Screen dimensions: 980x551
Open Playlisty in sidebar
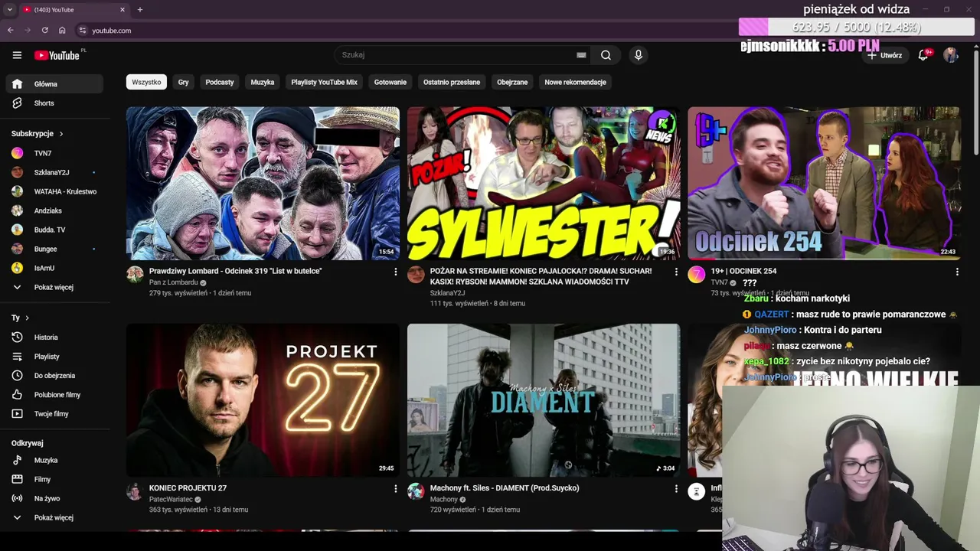pyautogui.click(x=54, y=357)
